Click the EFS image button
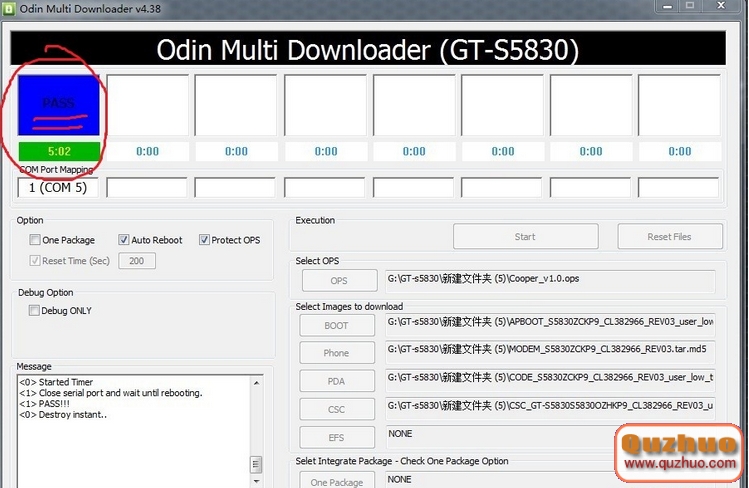The width and height of the screenshot is (749, 488). pyautogui.click(x=337, y=438)
